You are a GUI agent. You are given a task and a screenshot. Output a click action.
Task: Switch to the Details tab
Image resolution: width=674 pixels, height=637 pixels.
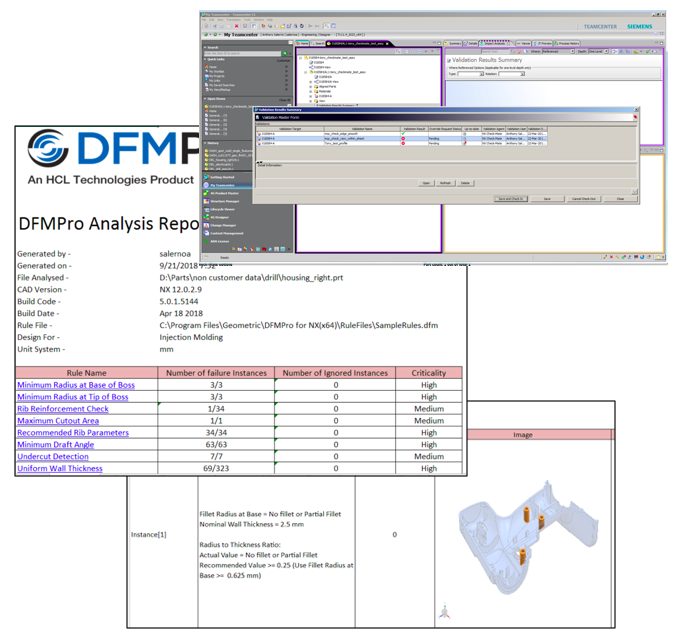coord(471,43)
